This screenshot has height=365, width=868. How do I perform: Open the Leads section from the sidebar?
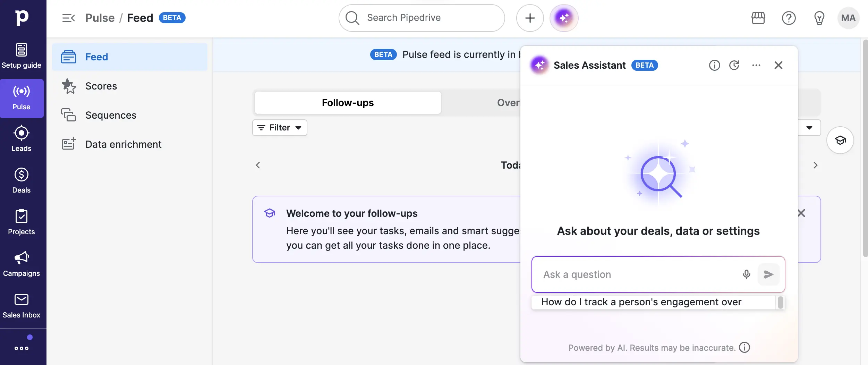coord(22,139)
